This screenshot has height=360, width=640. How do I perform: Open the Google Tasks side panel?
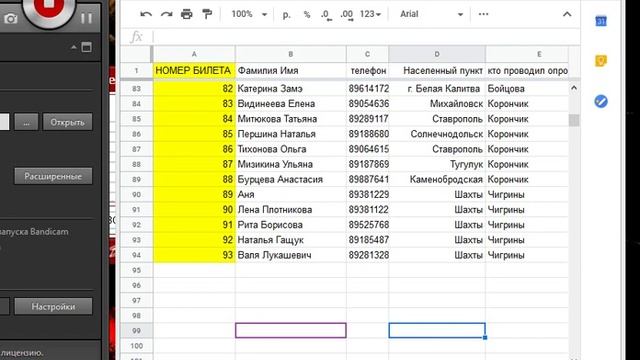coord(601,101)
